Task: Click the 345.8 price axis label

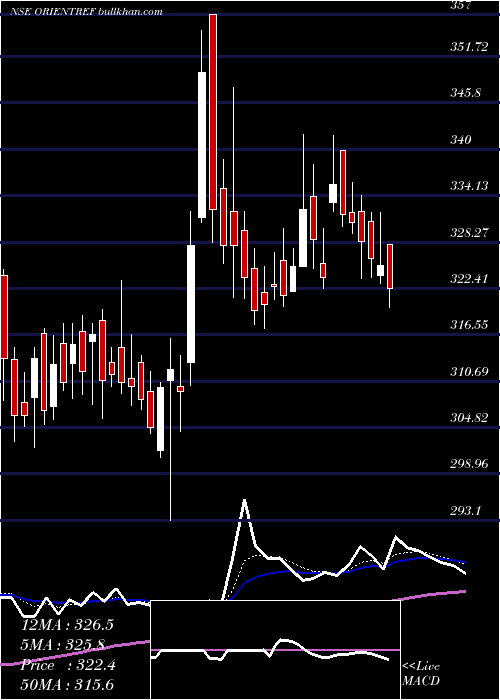Action: click(466, 93)
